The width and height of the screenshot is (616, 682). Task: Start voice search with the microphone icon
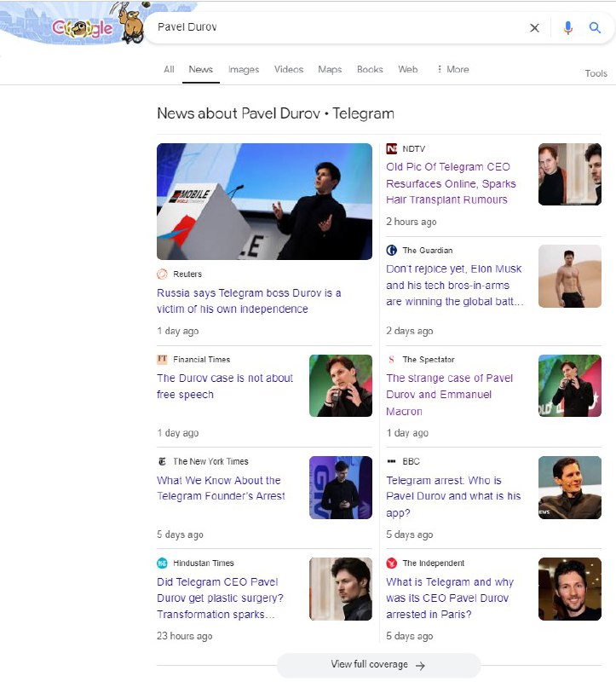[x=567, y=28]
